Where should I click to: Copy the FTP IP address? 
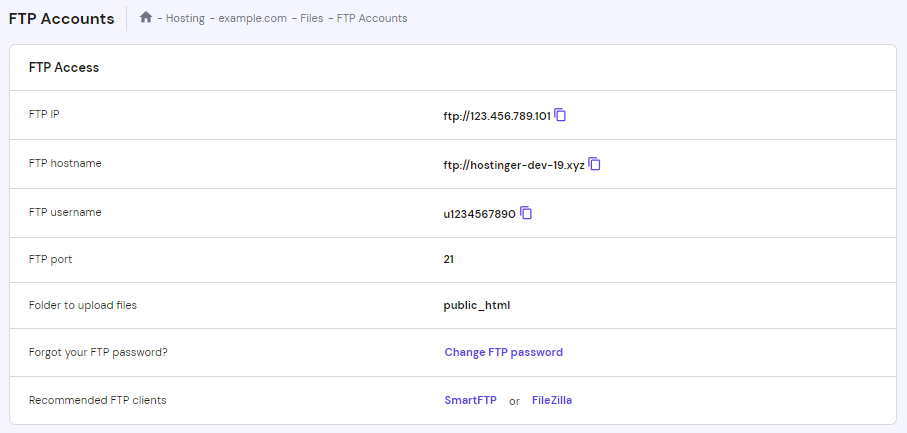pos(560,115)
